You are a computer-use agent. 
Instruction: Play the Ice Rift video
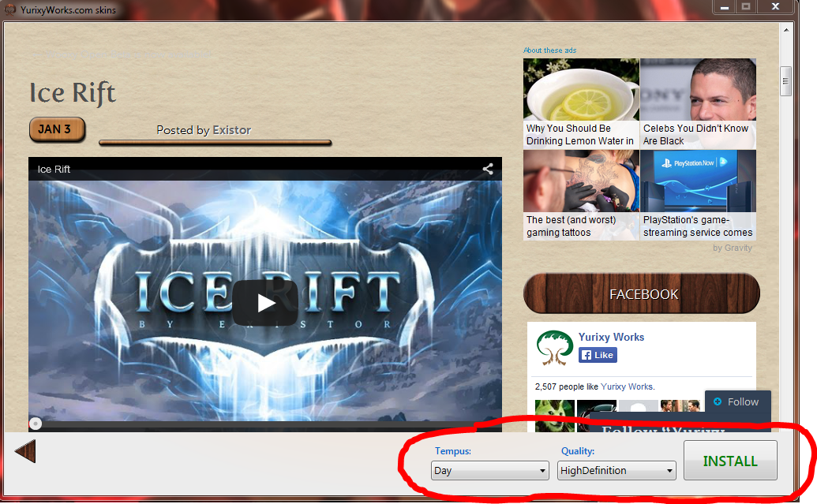click(x=265, y=303)
